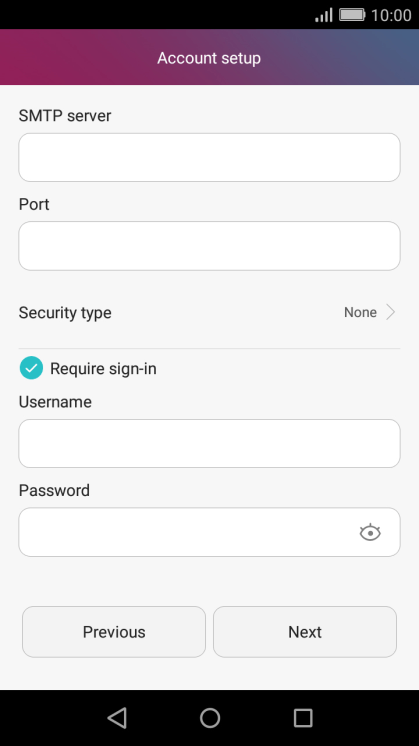Open recent apps with the square icon
Viewport: 419px width, 746px height.
pyautogui.click(x=303, y=717)
